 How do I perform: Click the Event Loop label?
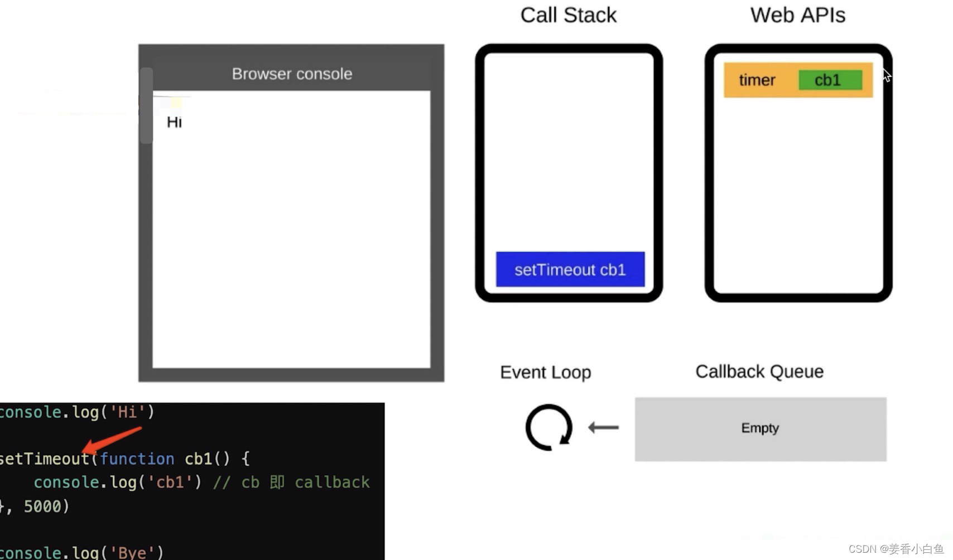pyautogui.click(x=546, y=372)
